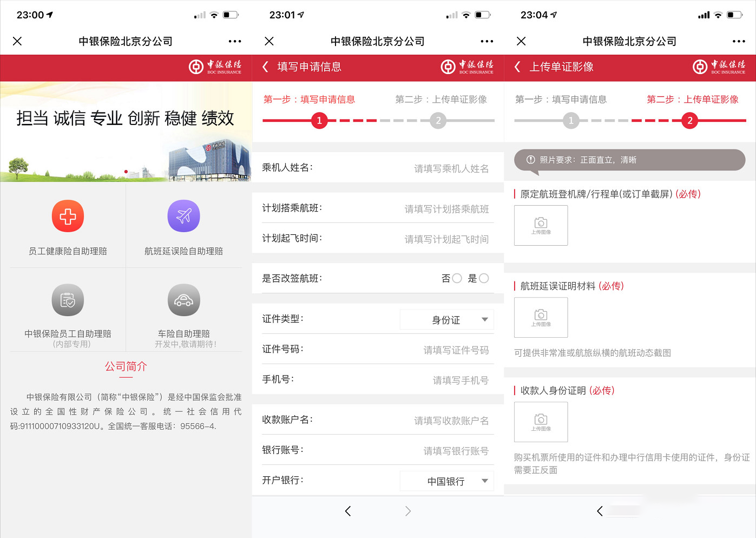
Task: Tap 23:01 clock in status bar
Action: pos(282,15)
